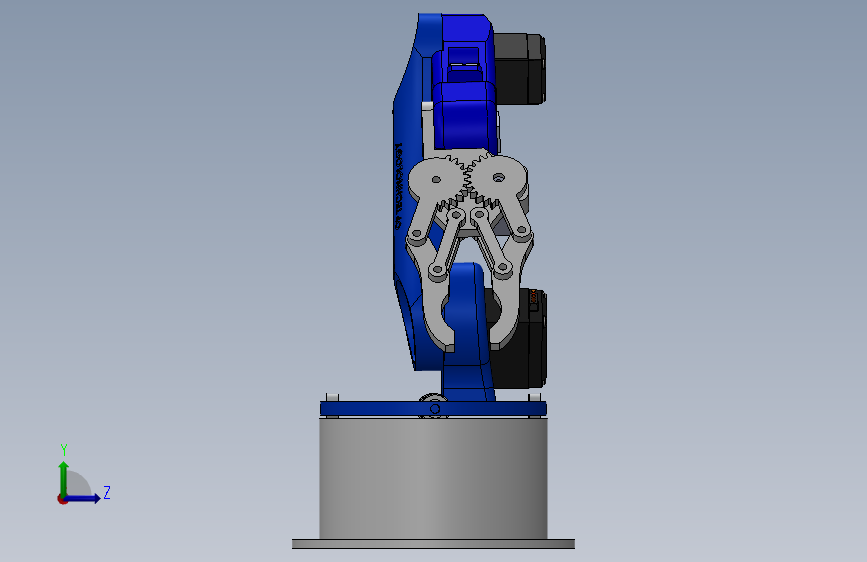Select the right inner gripper linkage bar
The image size is (867, 562).
(491, 241)
